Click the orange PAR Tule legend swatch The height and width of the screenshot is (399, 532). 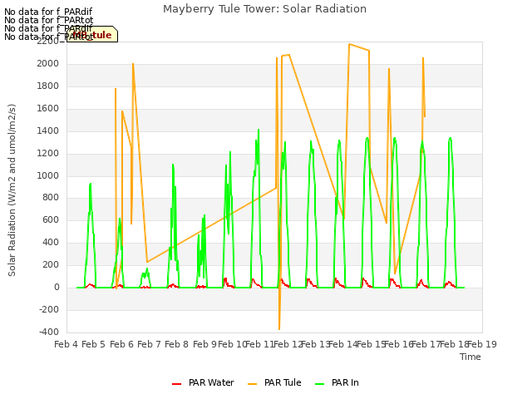tap(252, 384)
